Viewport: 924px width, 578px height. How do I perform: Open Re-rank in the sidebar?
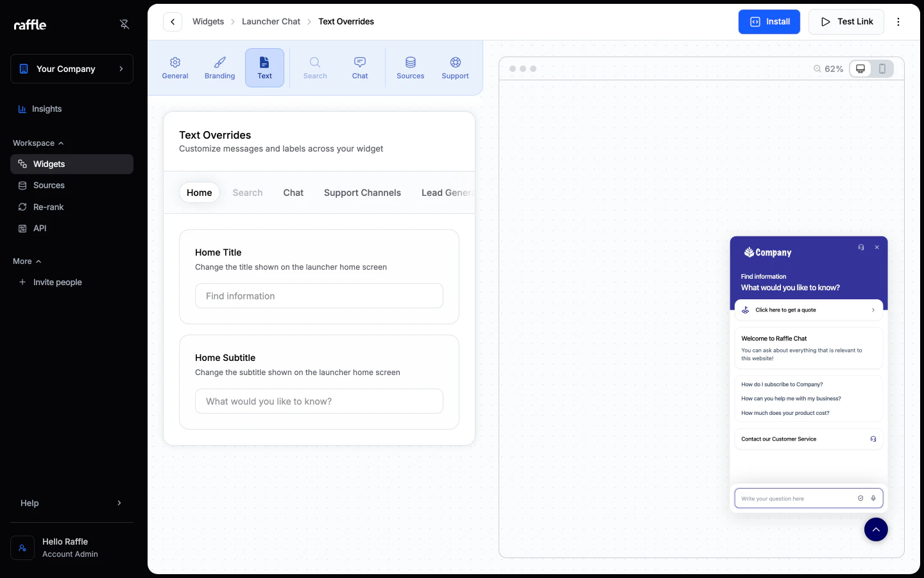72,207
